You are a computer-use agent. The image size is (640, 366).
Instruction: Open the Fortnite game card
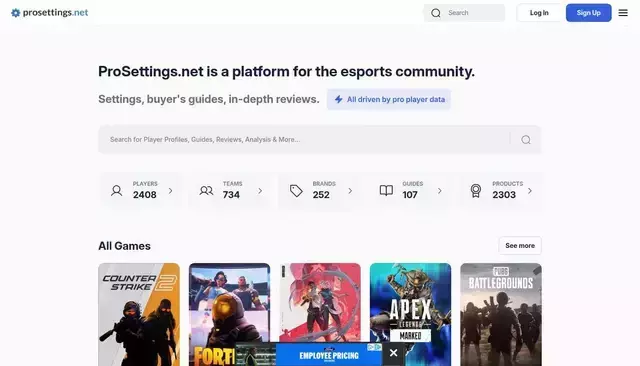[x=229, y=315]
